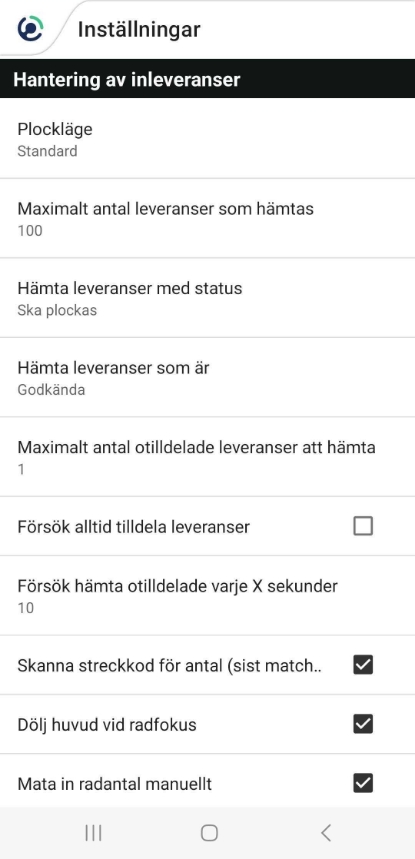415x859 pixels.
Task: Tap the app logo icon in header
Action: pos(30,28)
